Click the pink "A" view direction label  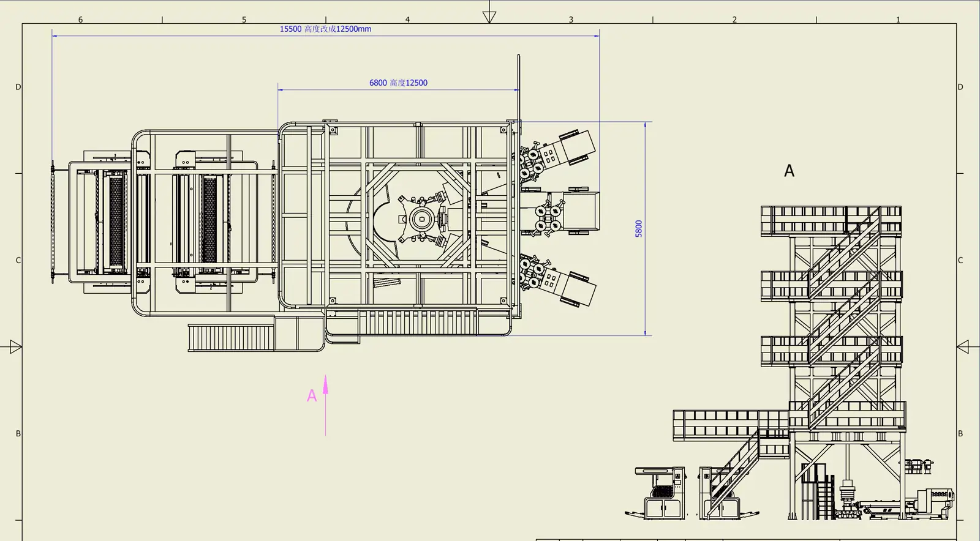tap(312, 396)
